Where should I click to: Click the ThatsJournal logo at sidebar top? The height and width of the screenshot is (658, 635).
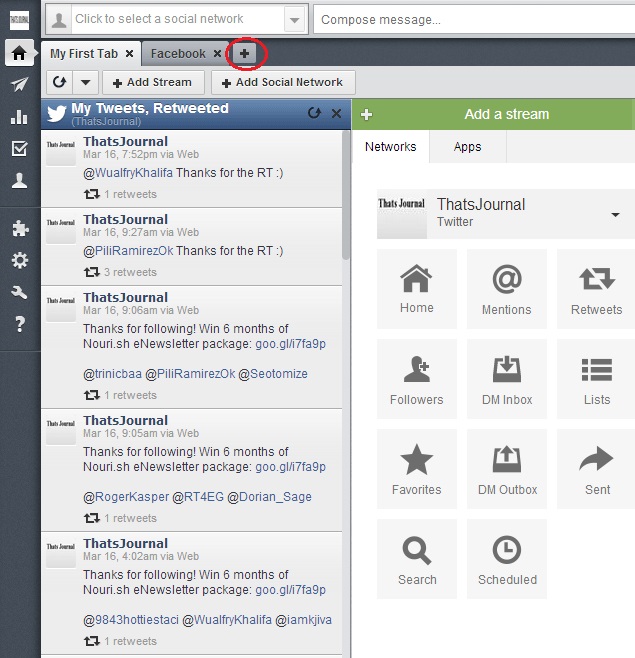(19, 19)
